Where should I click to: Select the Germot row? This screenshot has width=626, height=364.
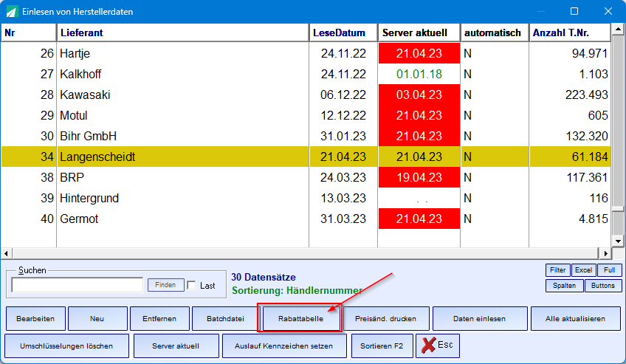(306, 219)
